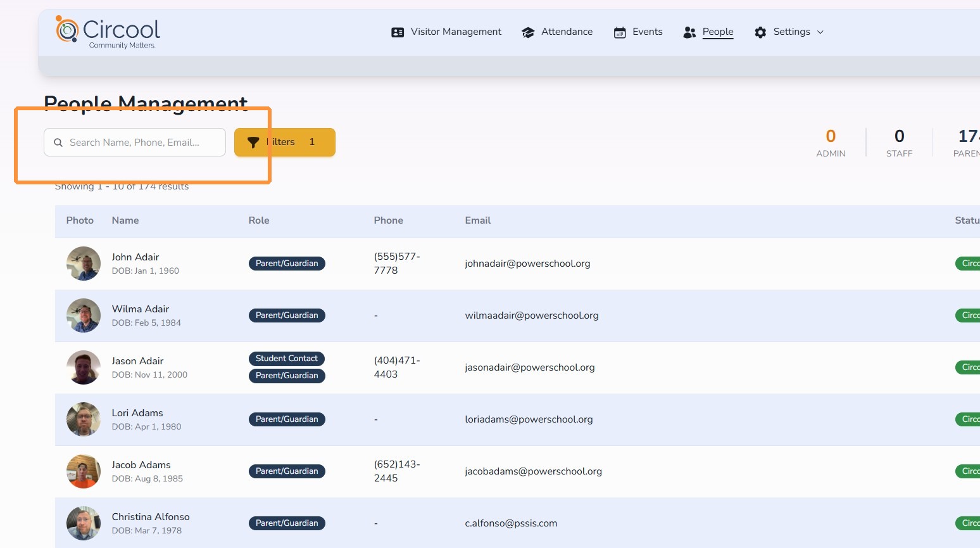
Task: Select the name Lori Adams
Action: pyautogui.click(x=137, y=413)
